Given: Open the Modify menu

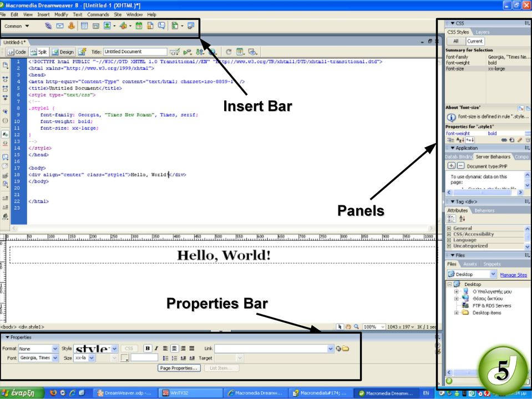Looking at the screenshot, I should pyautogui.click(x=61, y=14).
